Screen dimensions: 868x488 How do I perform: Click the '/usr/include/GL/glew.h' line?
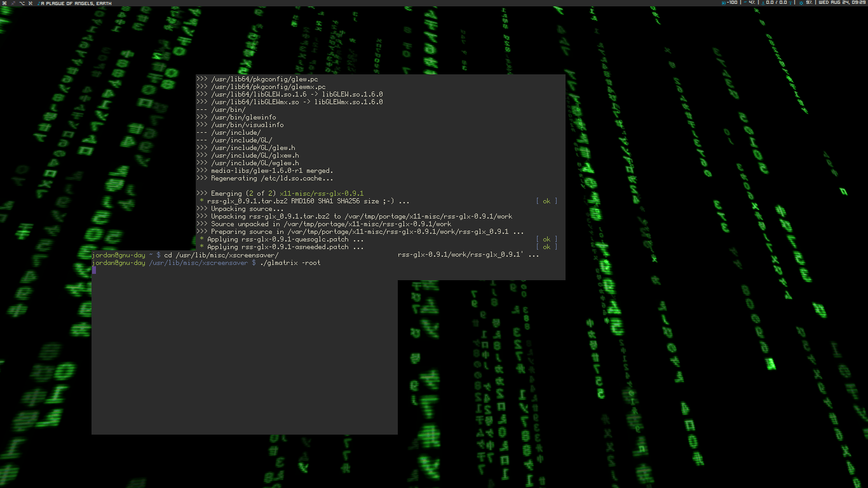click(246, 148)
